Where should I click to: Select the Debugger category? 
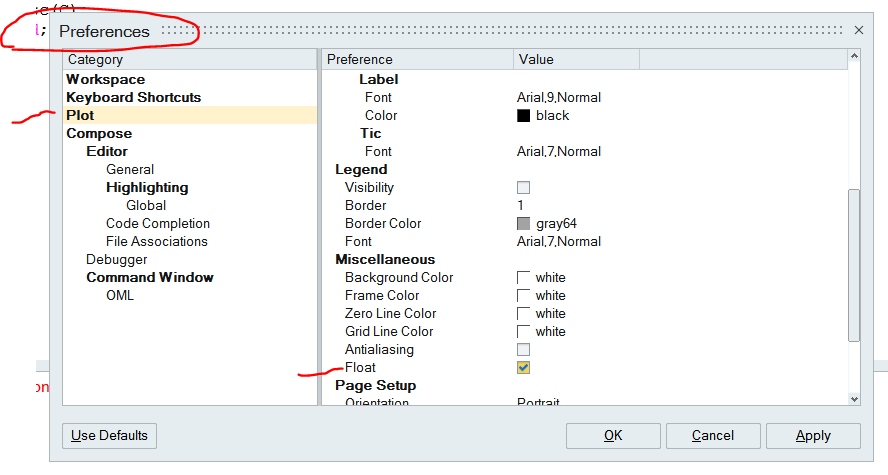pyautogui.click(x=117, y=259)
